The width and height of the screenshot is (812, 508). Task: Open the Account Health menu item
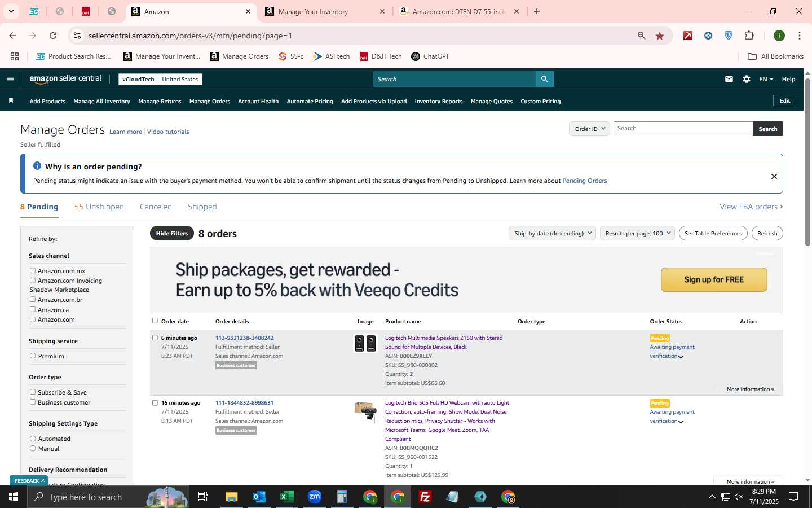[258, 102]
